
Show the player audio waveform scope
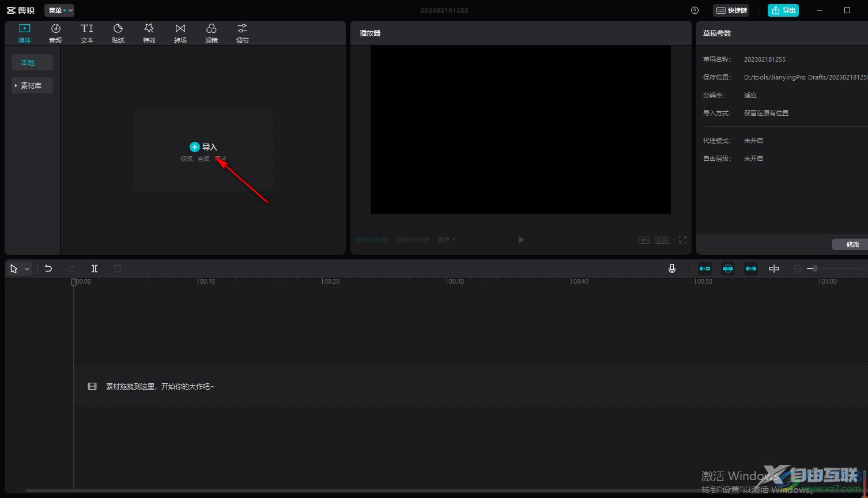[x=644, y=240]
